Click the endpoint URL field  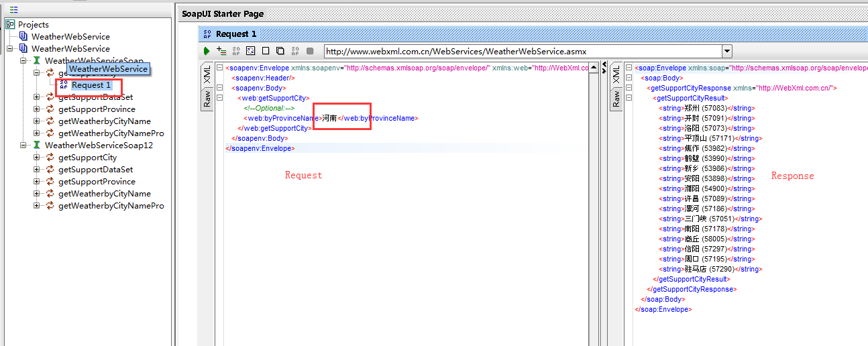click(523, 52)
